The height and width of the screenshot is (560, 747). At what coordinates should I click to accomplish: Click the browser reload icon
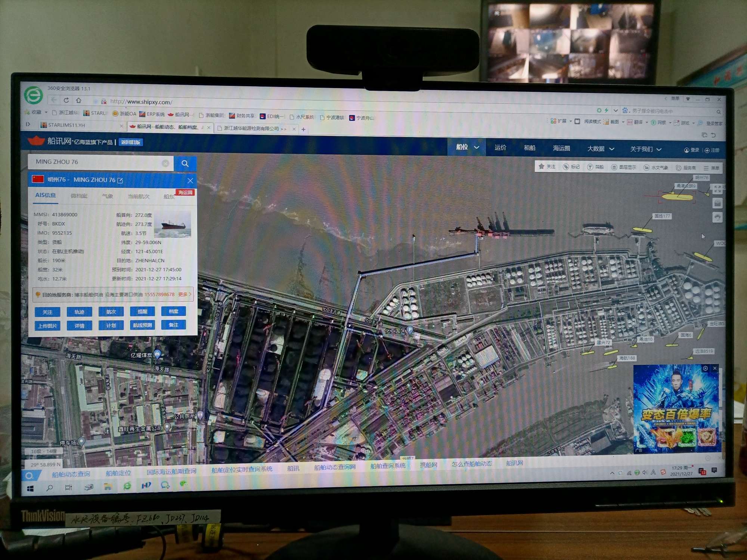[x=66, y=100]
